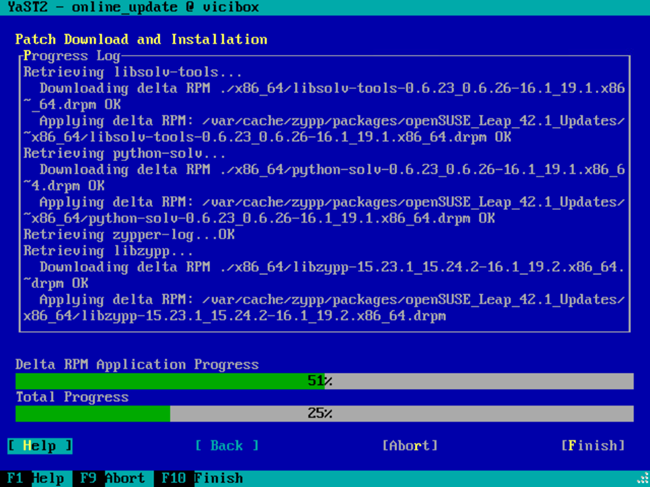
Task: Select F9 Abort in the bottom bar
Action: click(x=112, y=478)
